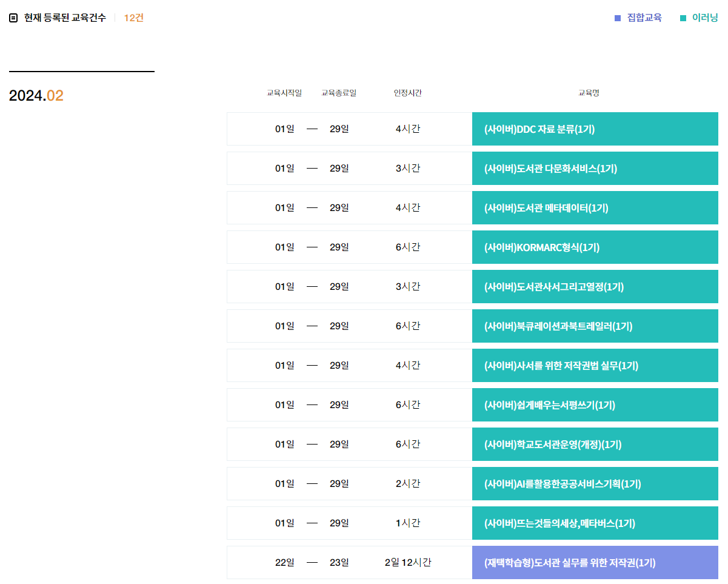Viewport: 728px width, 584px height.
Task: Click 01일 in the KORMARC형식 row
Action: point(285,247)
